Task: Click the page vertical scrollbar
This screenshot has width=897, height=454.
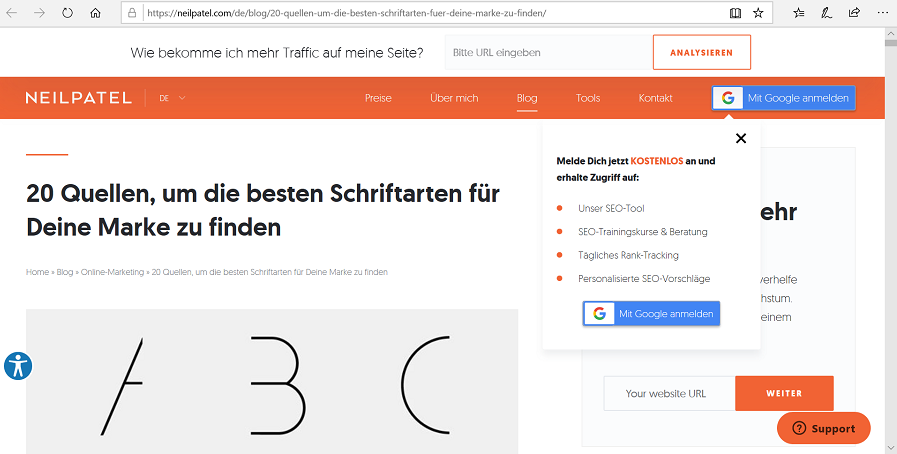Action: click(891, 240)
